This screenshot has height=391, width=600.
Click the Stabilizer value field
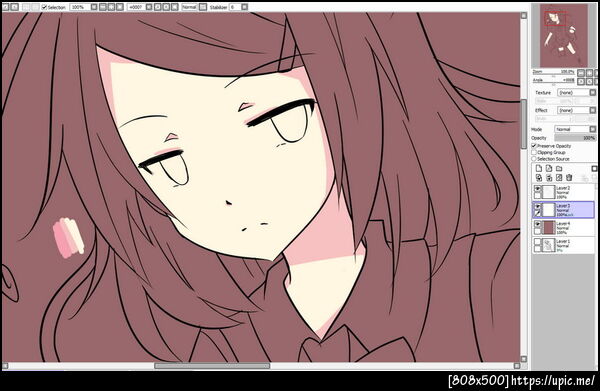(235, 7)
